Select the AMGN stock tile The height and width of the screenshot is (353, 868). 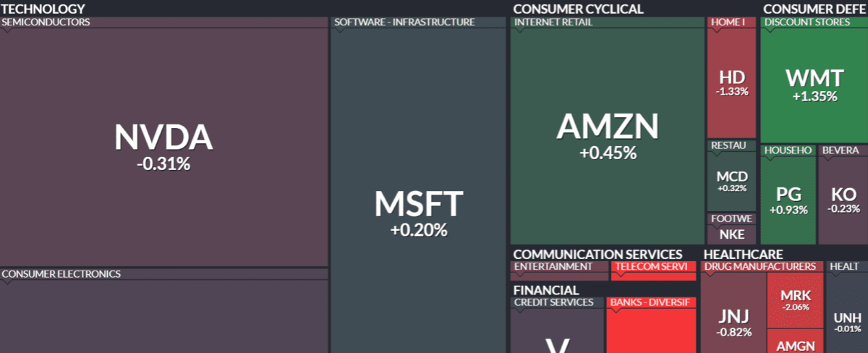tap(795, 345)
